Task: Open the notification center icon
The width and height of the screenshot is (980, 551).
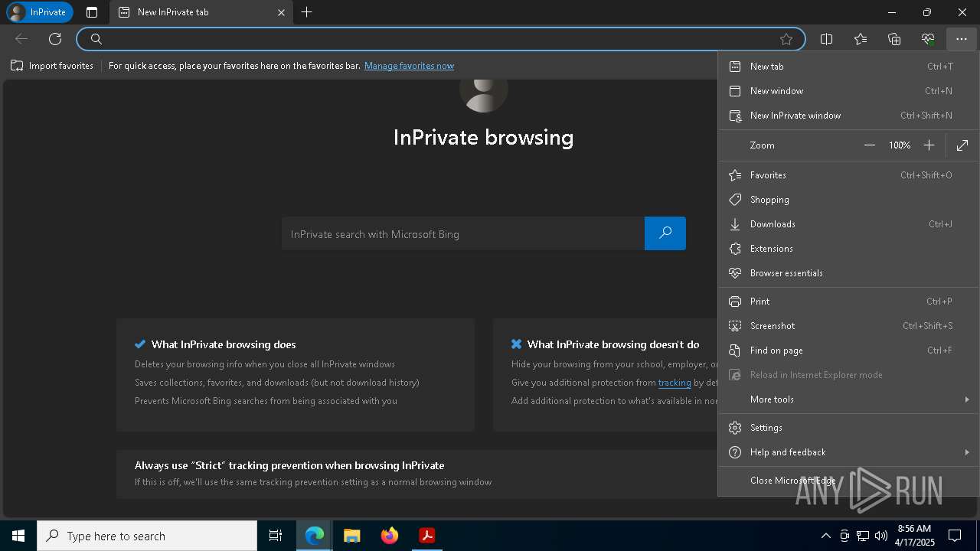Action: click(x=955, y=536)
